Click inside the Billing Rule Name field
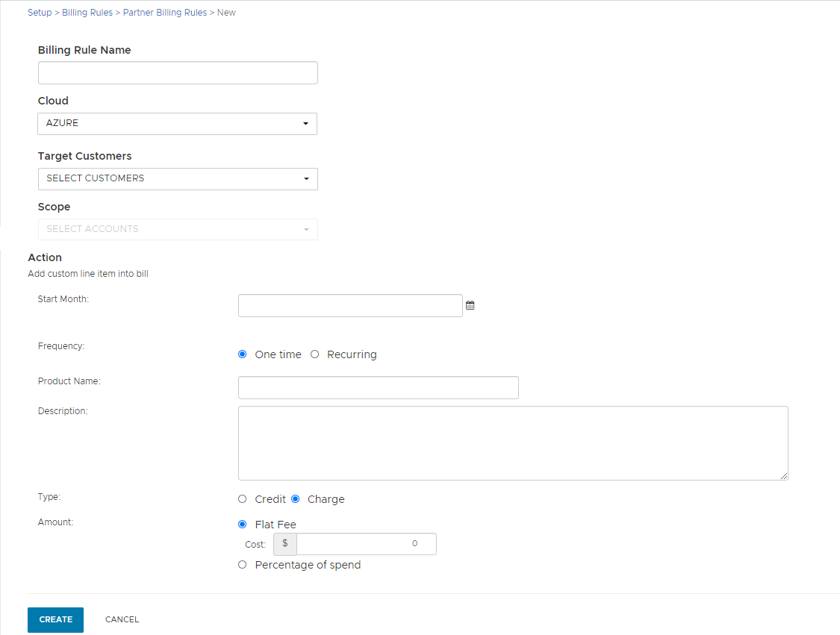The image size is (840, 635). 177,72
